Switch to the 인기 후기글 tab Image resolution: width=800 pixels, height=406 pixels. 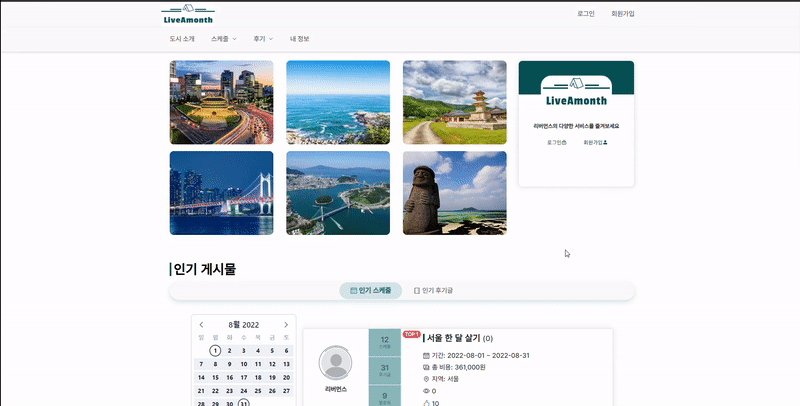pos(433,291)
